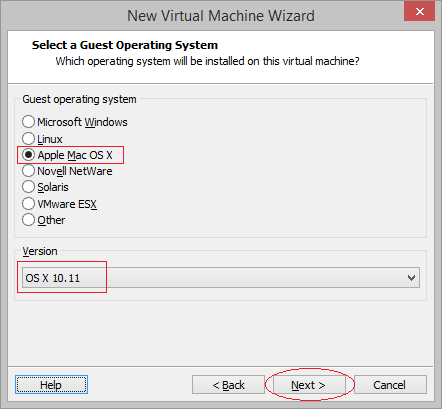Click the Version group label

[x=40, y=251]
